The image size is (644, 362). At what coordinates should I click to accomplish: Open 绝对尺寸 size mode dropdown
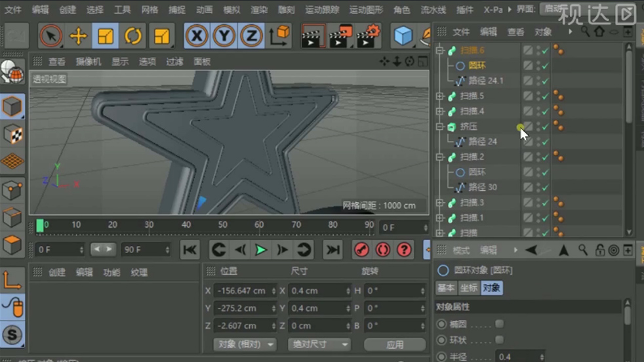pos(319,344)
